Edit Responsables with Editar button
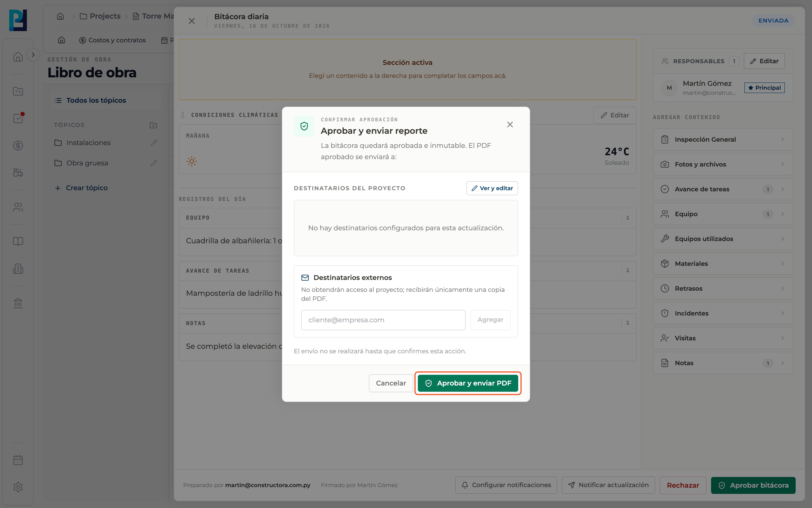Viewport: 812px width, 508px height. tap(764, 61)
